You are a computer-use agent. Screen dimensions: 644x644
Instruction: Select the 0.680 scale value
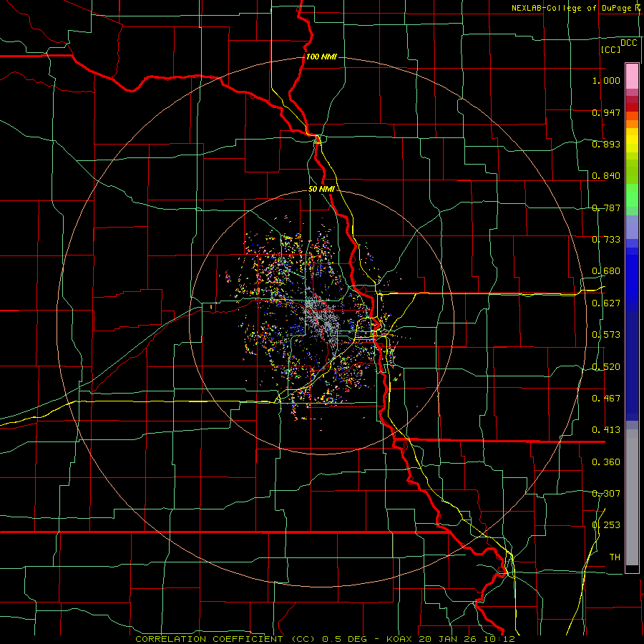point(606,271)
